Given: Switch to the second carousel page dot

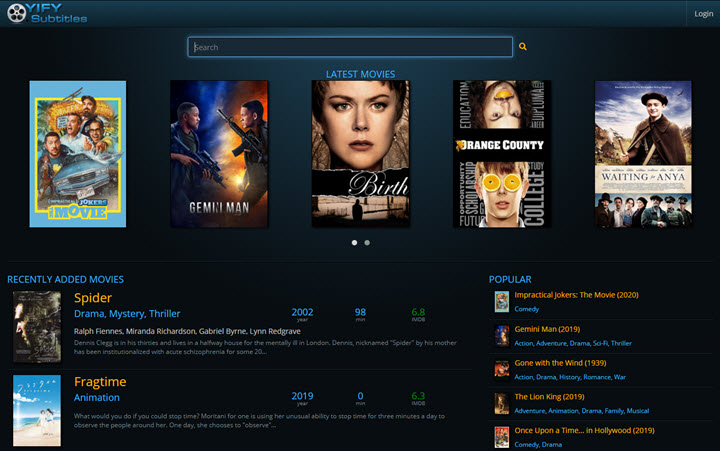Looking at the screenshot, I should point(367,242).
